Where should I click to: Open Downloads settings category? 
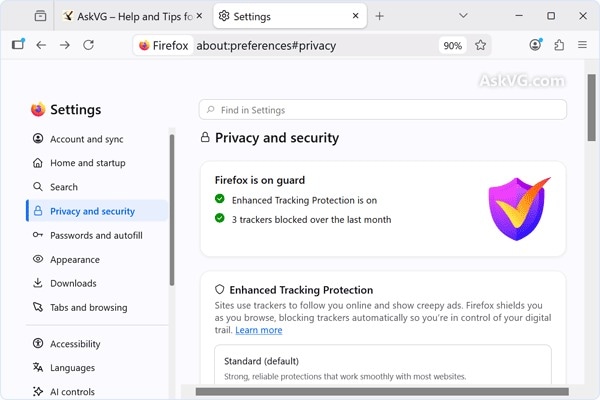click(97, 283)
